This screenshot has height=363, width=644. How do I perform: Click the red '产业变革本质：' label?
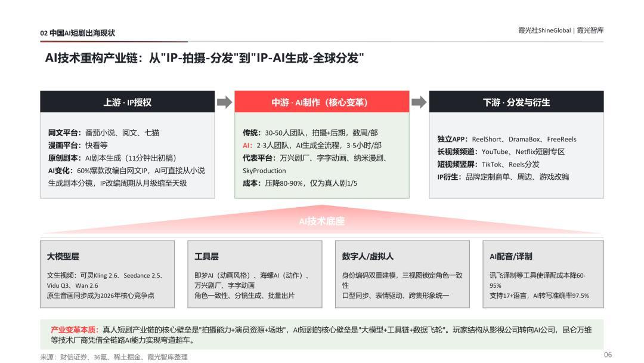pyautogui.click(x=75, y=330)
